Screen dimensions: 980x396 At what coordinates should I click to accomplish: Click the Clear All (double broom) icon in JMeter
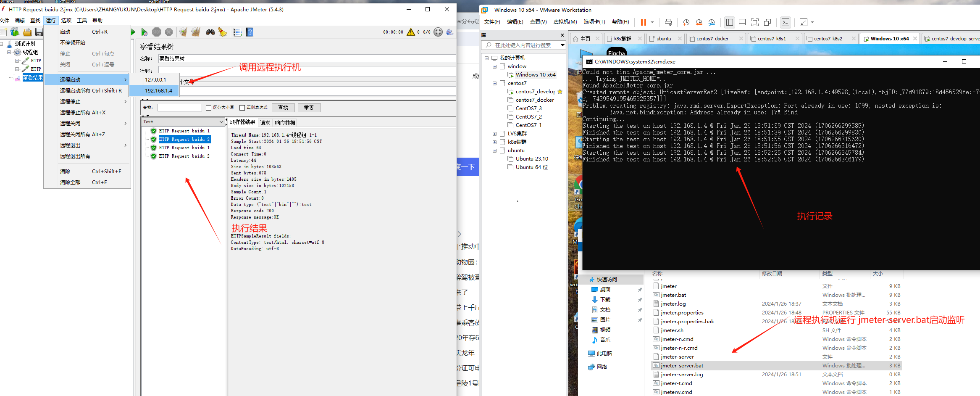tap(196, 32)
